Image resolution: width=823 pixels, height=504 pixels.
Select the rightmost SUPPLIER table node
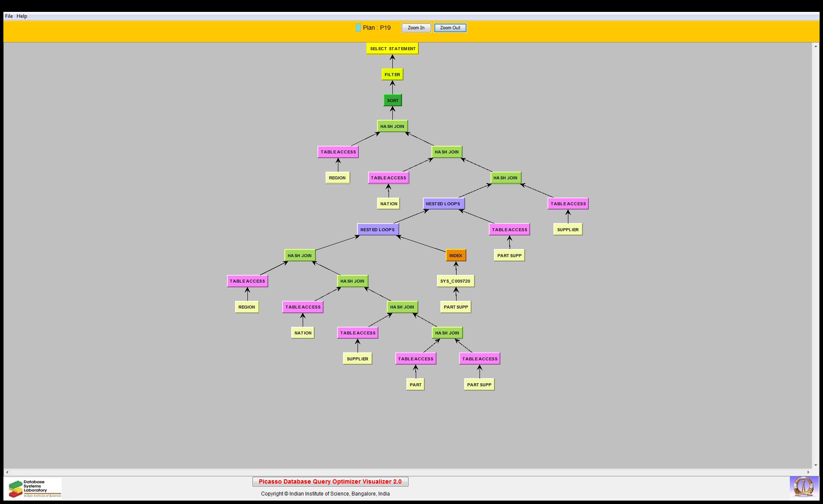click(568, 229)
